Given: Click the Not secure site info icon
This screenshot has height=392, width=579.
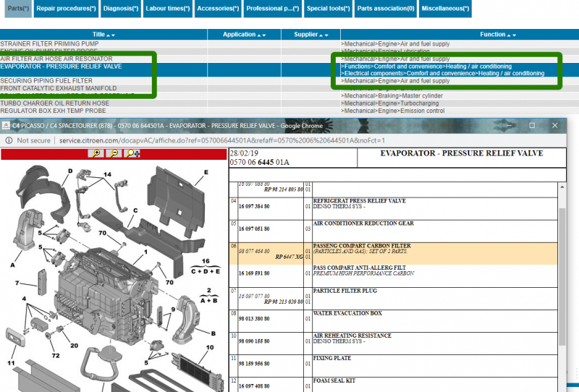Looking at the screenshot, I should pyautogui.click(x=9, y=140).
